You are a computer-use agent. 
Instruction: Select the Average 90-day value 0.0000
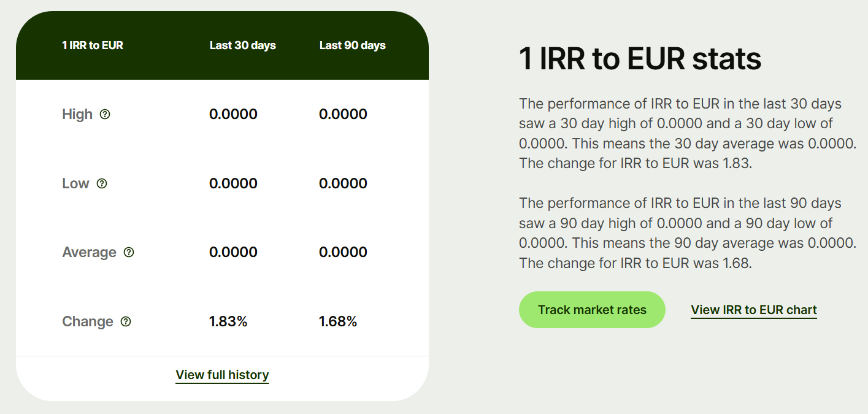coord(343,252)
